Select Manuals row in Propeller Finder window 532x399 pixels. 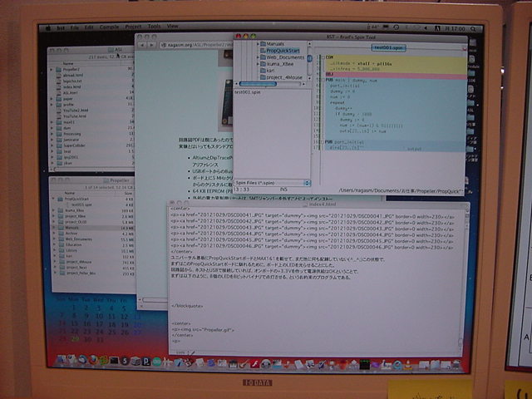click(x=93, y=228)
